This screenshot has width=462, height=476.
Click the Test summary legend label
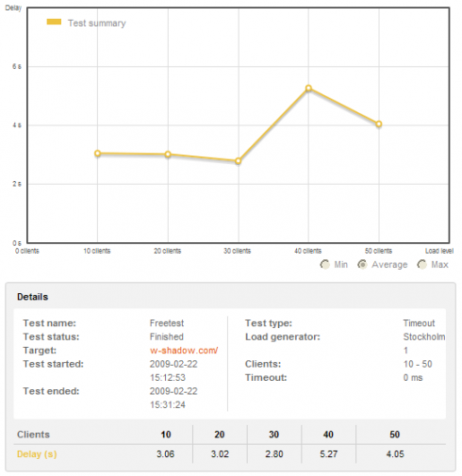[97, 23]
